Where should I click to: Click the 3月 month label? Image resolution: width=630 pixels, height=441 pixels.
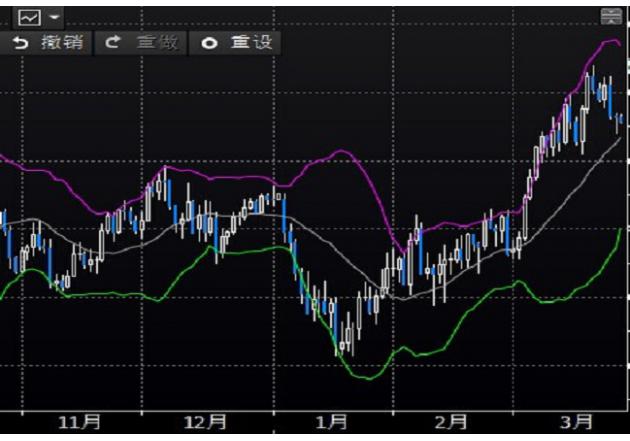coord(576,423)
